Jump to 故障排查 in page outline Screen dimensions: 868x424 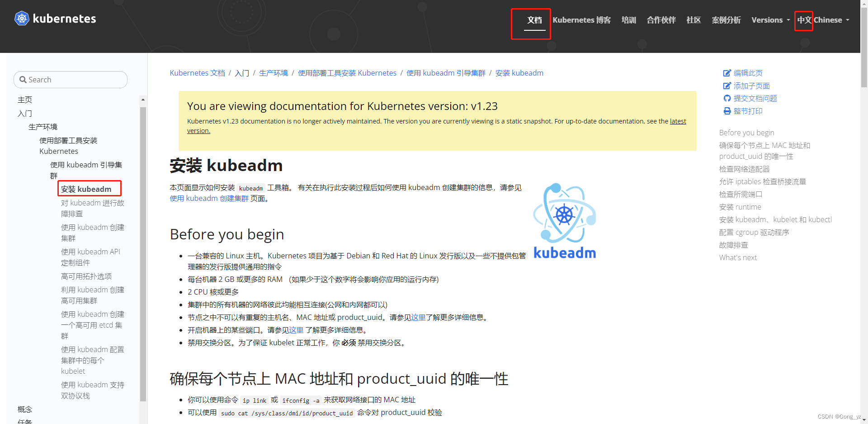coord(733,245)
